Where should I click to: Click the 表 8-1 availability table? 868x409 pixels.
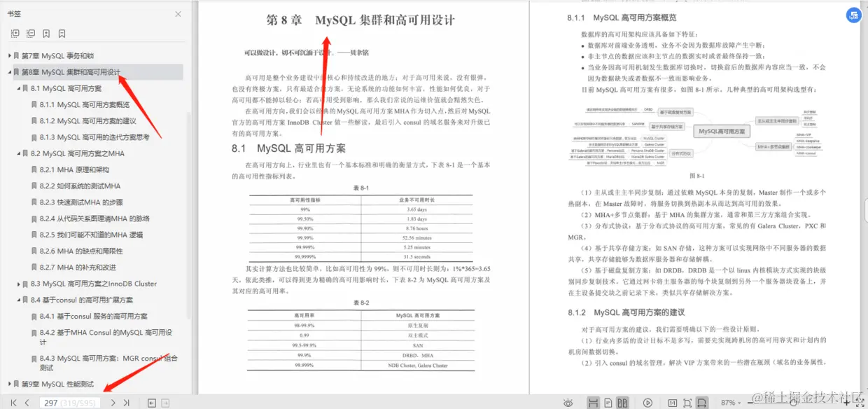[360, 227]
